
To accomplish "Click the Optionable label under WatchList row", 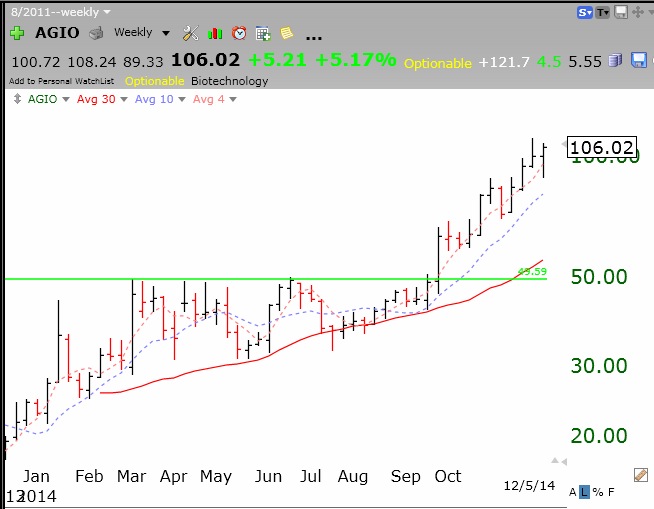I will pyautogui.click(x=154, y=81).
